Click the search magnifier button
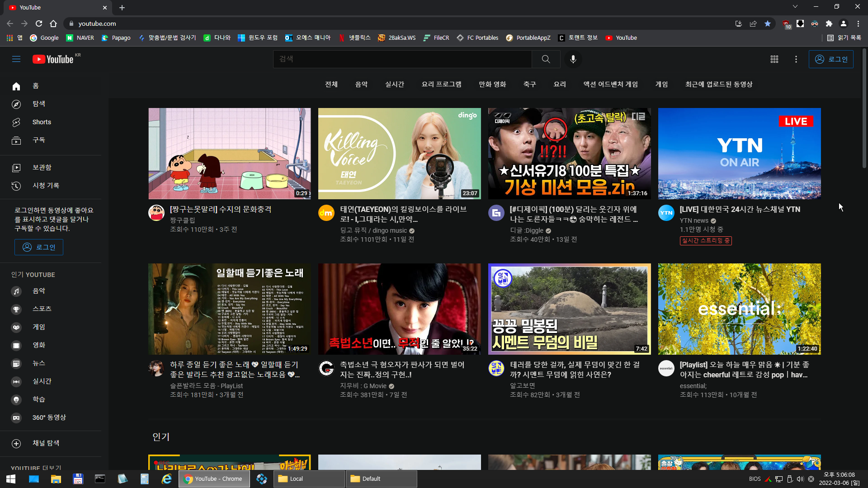 click(x=546, y=59)
